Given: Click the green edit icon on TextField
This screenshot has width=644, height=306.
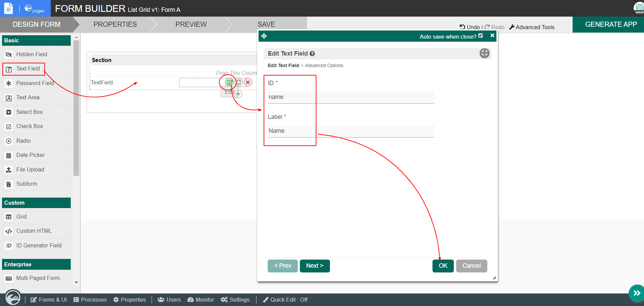Looking at the screenshot, I should [229, 82].
